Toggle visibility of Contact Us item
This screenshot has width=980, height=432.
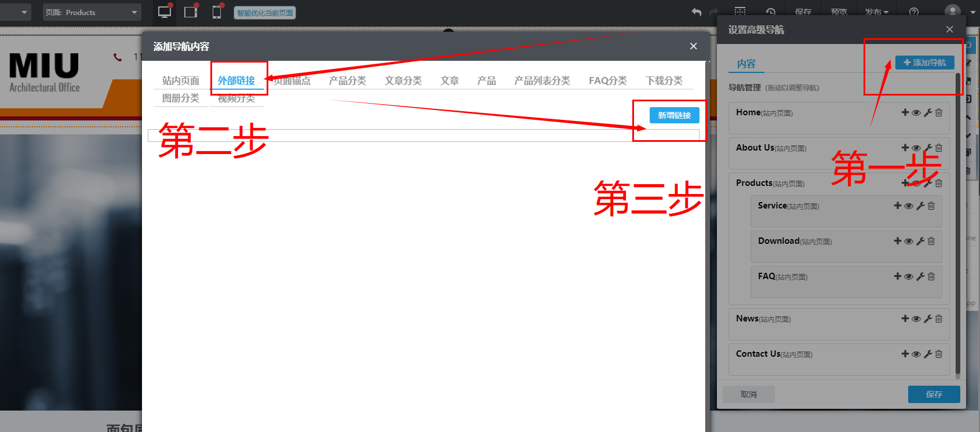click(x=916, y=354)
